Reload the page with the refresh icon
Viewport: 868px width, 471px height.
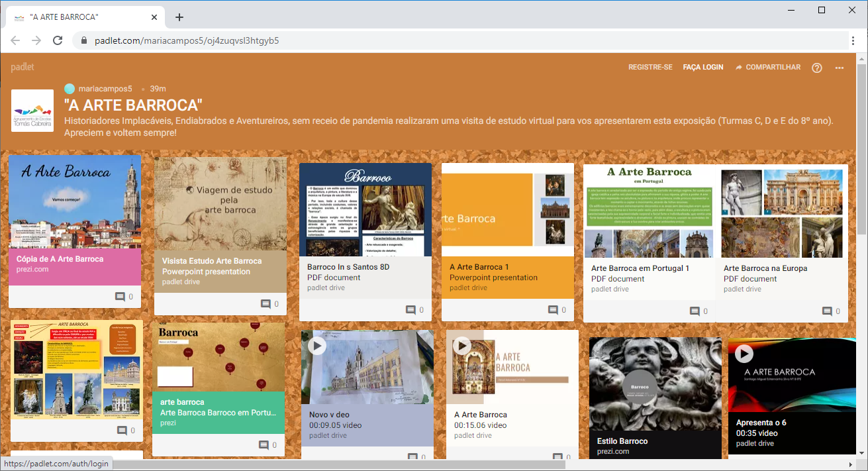click(58, 40)
